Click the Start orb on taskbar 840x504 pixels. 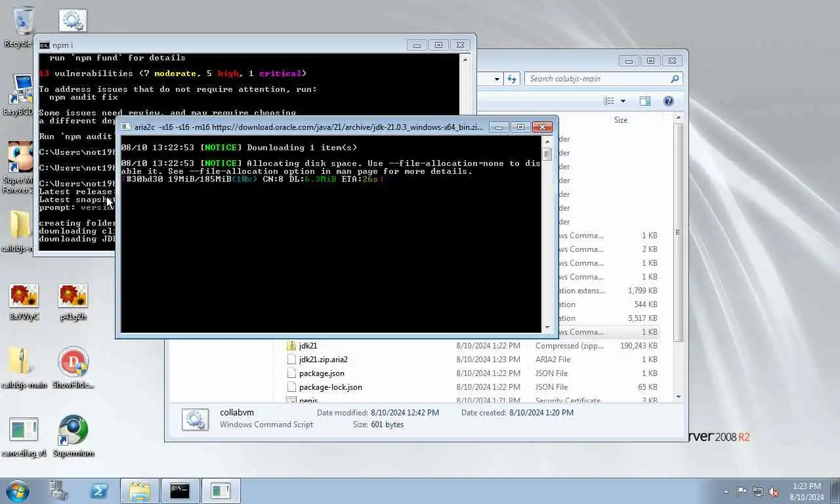point(18,491)
